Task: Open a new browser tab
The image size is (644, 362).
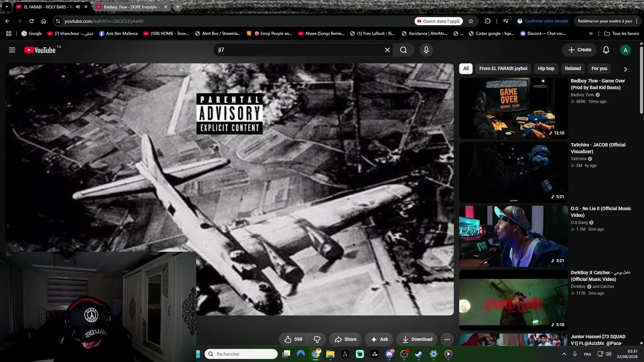Action: 178,7
